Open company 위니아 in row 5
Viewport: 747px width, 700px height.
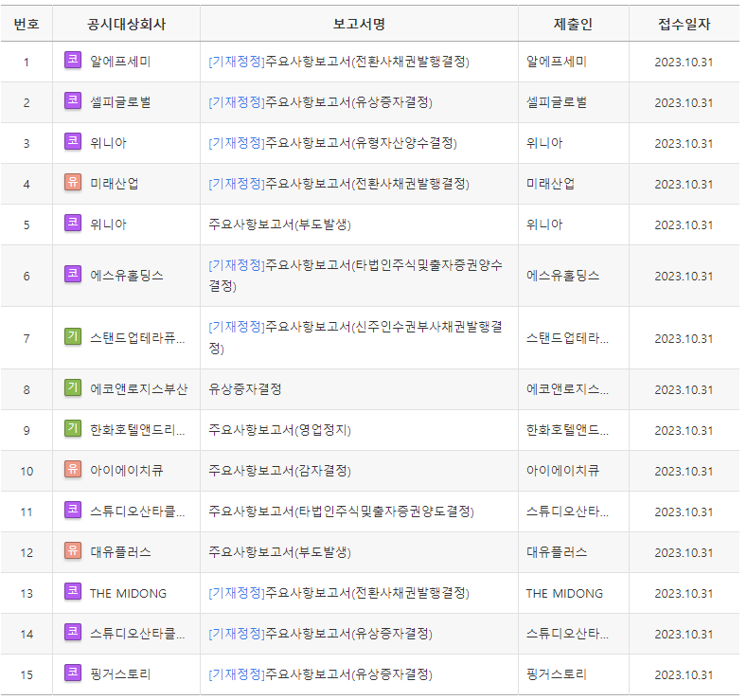point(109,224)
